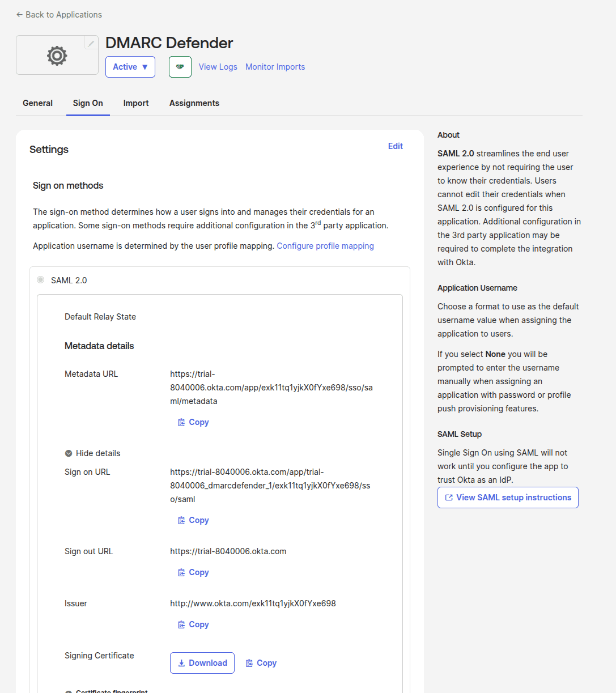Copy the Metadata URL
Viewport: 616px width, 693px height.
193,422
